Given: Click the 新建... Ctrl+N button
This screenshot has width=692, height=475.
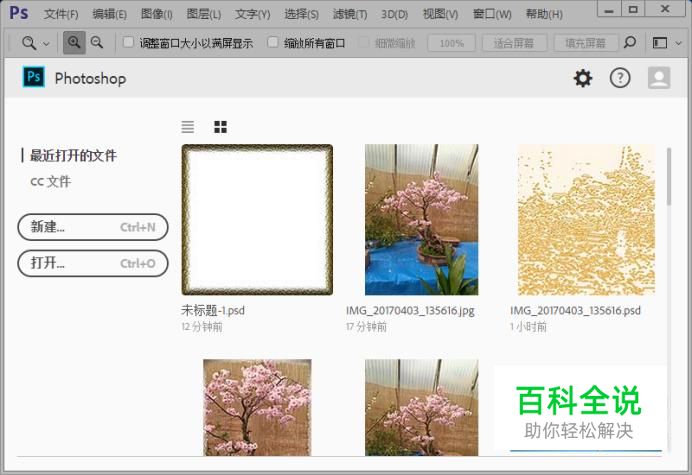Looking at the screenshot, I should (93, 227).
